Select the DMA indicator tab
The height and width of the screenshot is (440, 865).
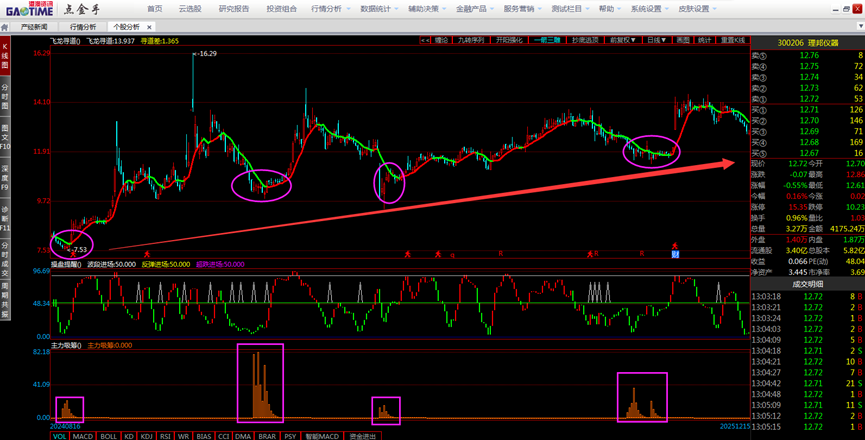pos(243,436)
